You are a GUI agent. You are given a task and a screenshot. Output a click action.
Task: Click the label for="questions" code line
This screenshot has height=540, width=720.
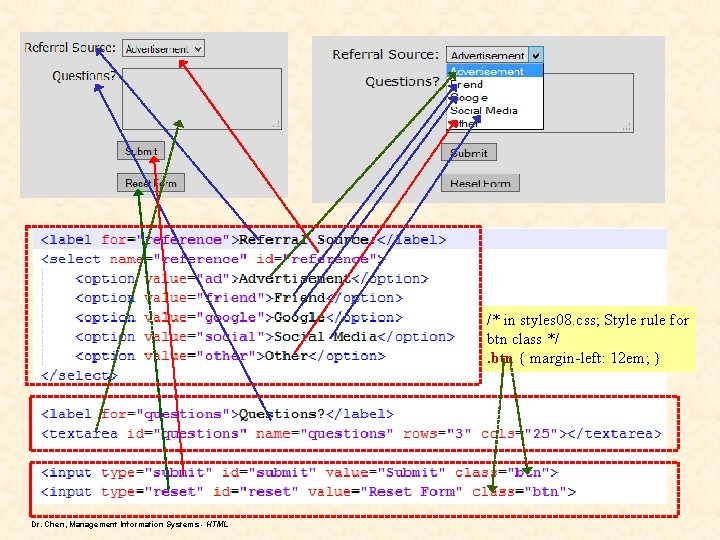pyautogui.click(x=217, y=414)
